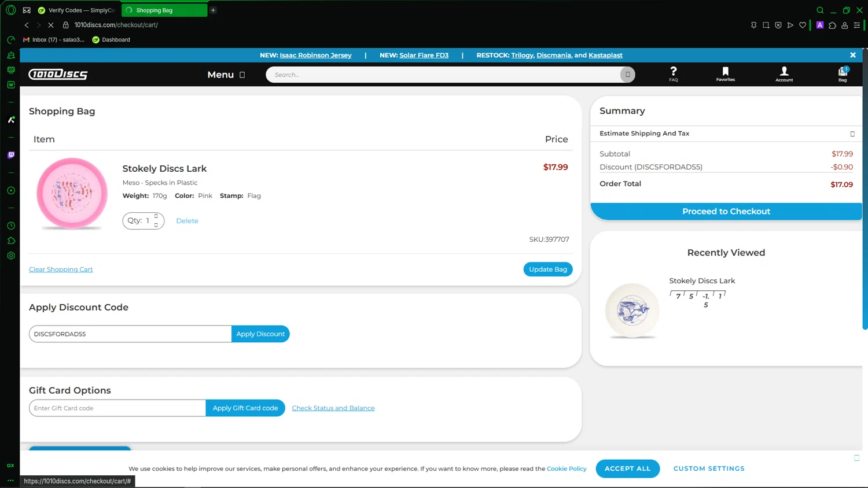Open the GX Cleaner broom icon in the sidebar
This screenshot has height=488, width=868.
tap(10, 56)
